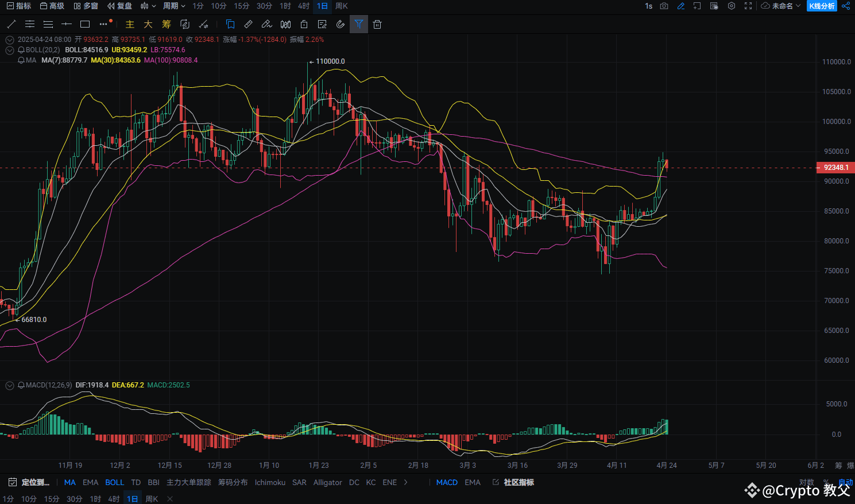Image resolution: width=855 pixels, height=504 pixels.
Task: Expand the 未命名 layout dropdown
Action: pos(781,6)
